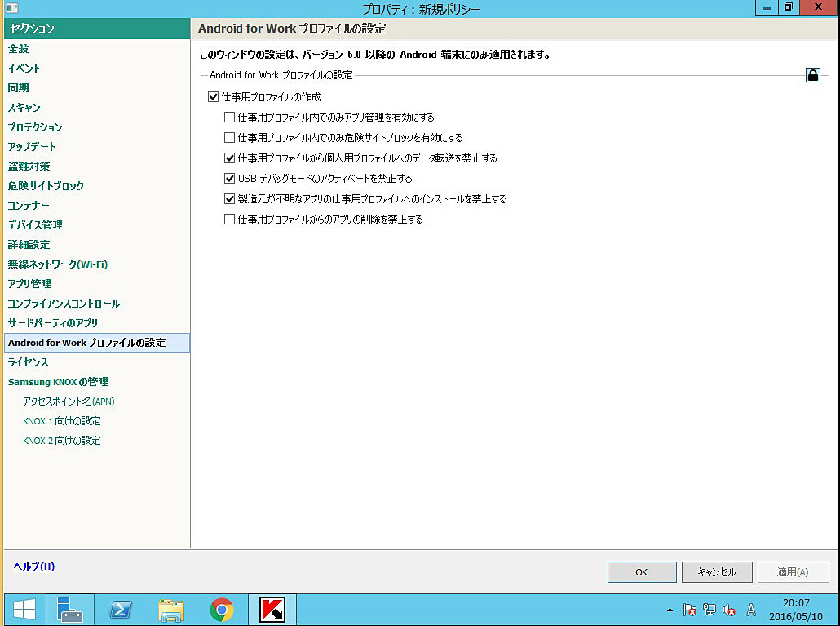Launch PowerShell from the taskbar
Viewport: 840px width, 626px height.
point(120,610)
